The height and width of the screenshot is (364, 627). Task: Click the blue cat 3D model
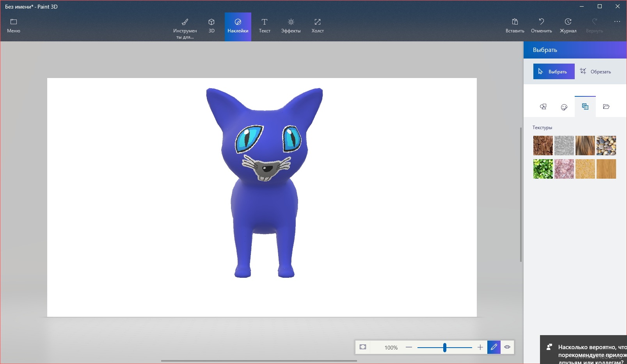click(x=265, y=183)
